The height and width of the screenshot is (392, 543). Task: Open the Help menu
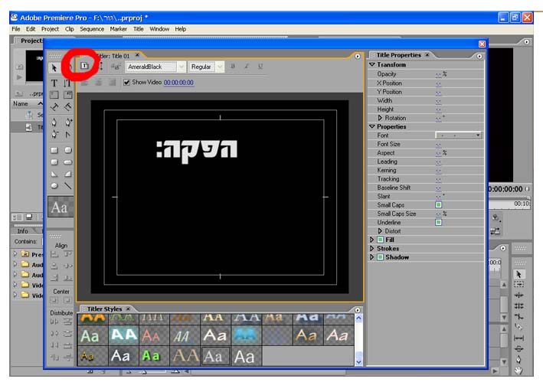(x=181, y=29)
